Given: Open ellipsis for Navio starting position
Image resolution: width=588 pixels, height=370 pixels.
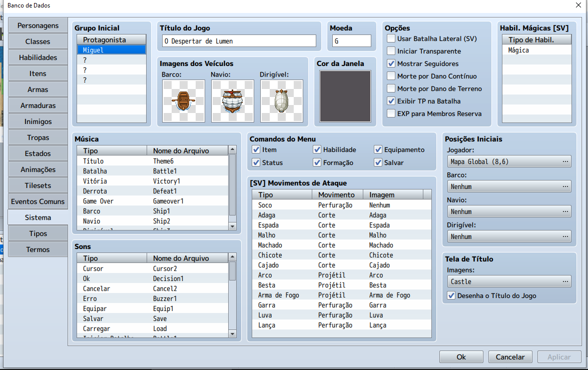Looking at the screenshot, I should pos(565,211).
